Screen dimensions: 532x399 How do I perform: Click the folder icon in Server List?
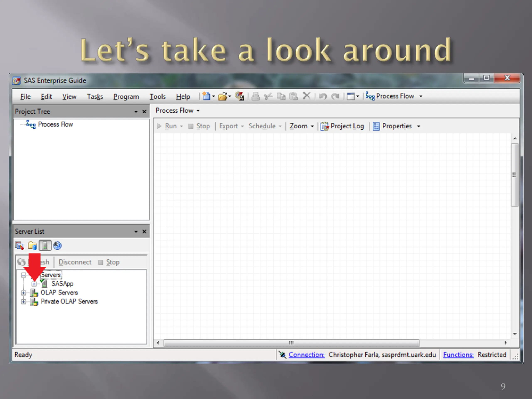tap(32, 246)
